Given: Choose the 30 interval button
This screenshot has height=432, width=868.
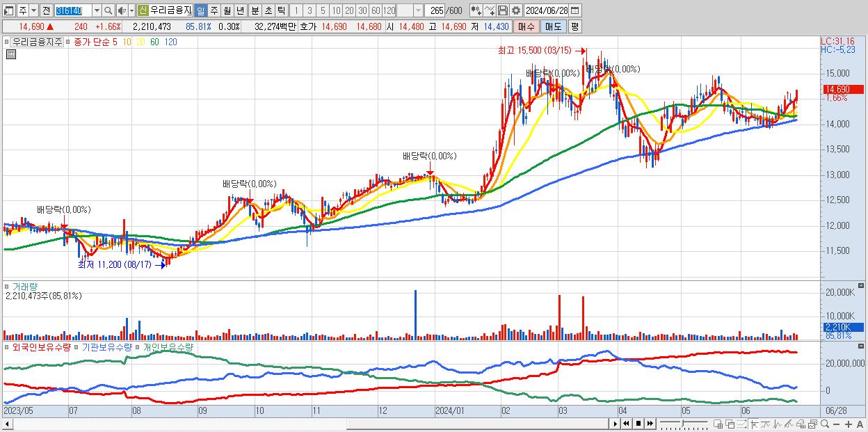Looking at the screenshot, I should [x=362, y=10].
